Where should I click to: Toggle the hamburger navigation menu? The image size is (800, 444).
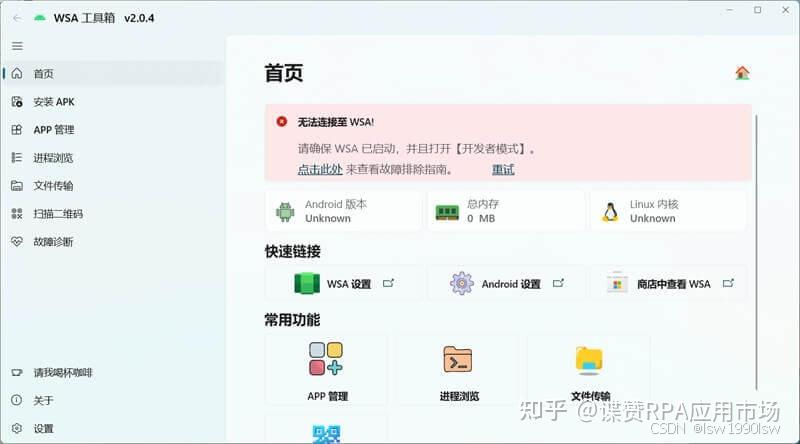[17, 46]
